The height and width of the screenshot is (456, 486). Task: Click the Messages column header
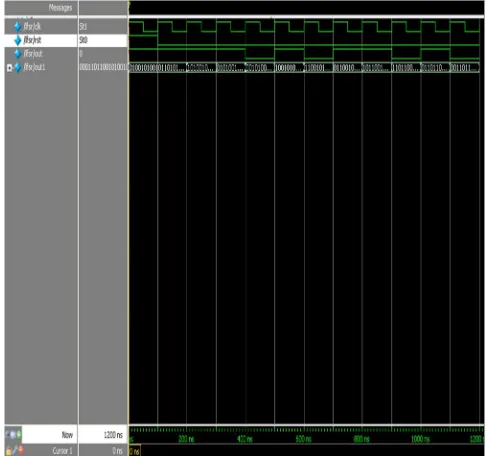[60, 8]
